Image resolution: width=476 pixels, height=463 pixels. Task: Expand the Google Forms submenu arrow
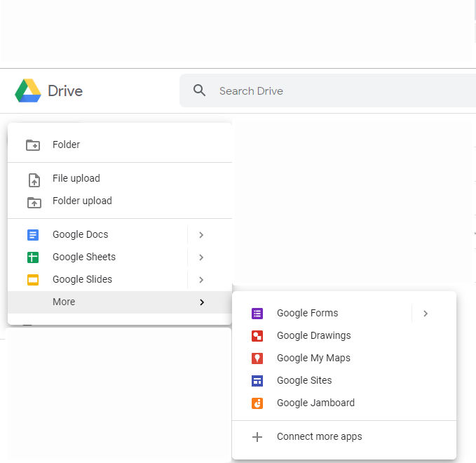(x=426, y=314)
